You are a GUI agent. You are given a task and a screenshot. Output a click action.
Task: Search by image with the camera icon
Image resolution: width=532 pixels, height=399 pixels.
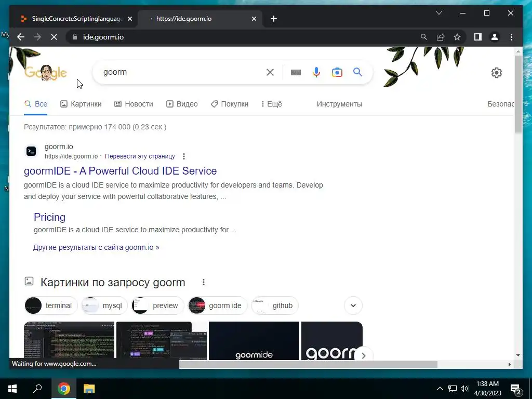tap(337, 72)
